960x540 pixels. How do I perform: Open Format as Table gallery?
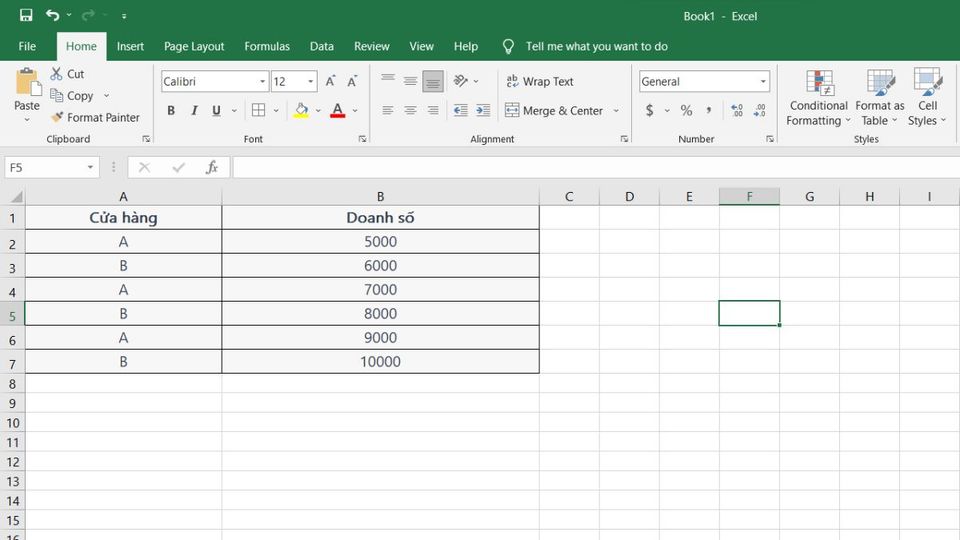coord(880,98)
